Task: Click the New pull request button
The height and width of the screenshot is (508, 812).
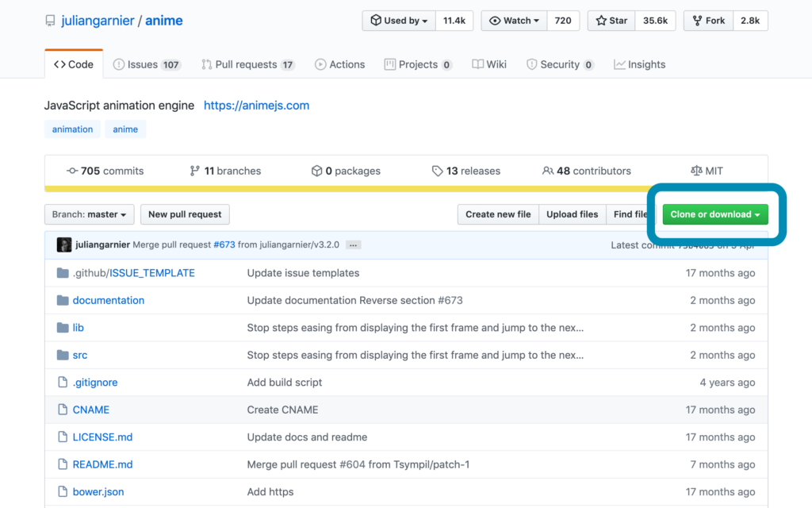Action: (185, 214)
